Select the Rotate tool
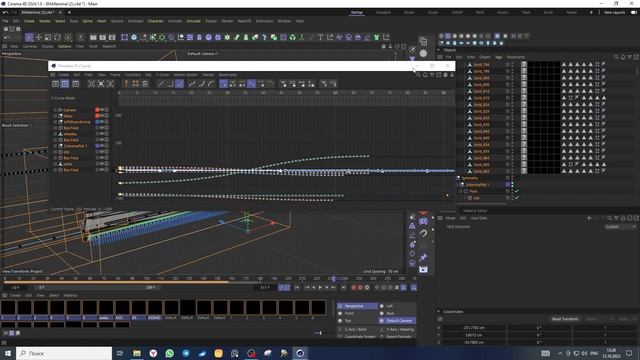Image resolution: width=640 pixels, height=360 pixels. click(58, 38)
